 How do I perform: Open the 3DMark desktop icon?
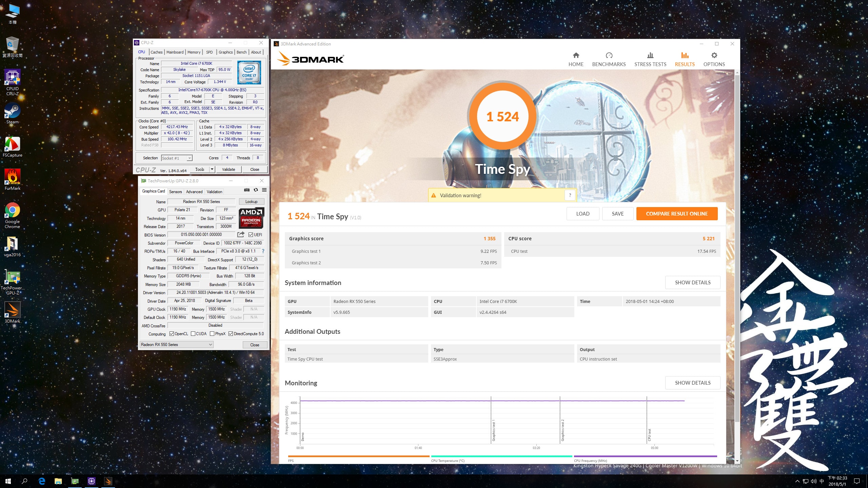tap(12, 312)
